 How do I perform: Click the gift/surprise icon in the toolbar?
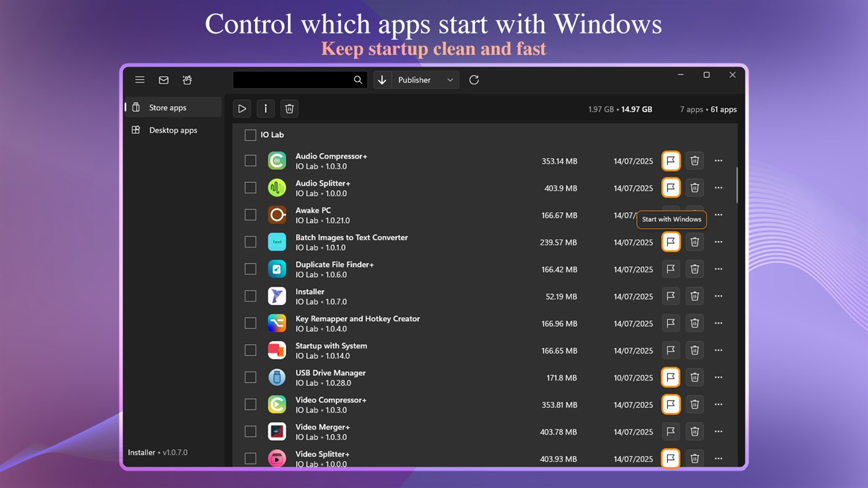point(187,79)
